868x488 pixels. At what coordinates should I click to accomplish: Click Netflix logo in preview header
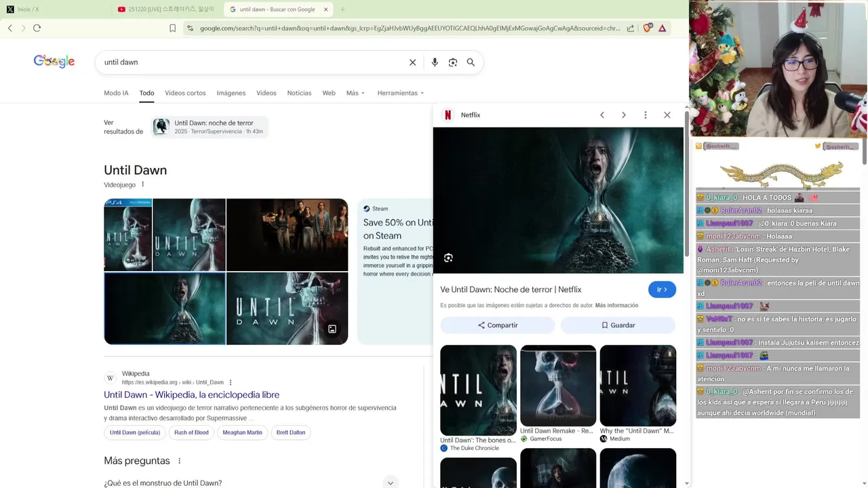[x=448, y=115]
